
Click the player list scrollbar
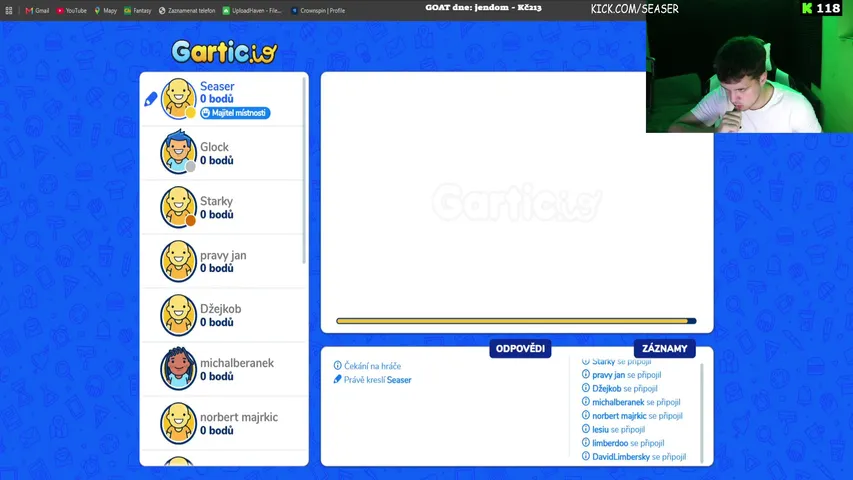tap(304, 171)
